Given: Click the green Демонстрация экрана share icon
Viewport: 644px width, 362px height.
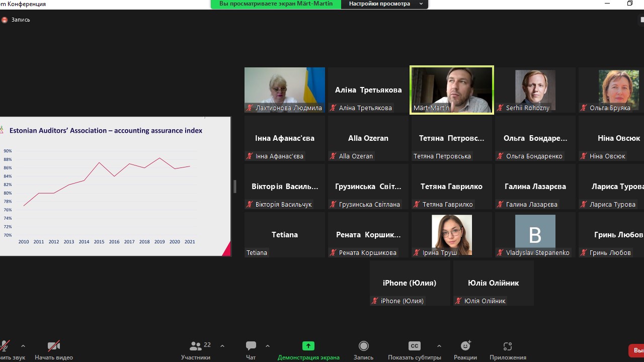Looking at the screenshot, I should tap(308, 346).
